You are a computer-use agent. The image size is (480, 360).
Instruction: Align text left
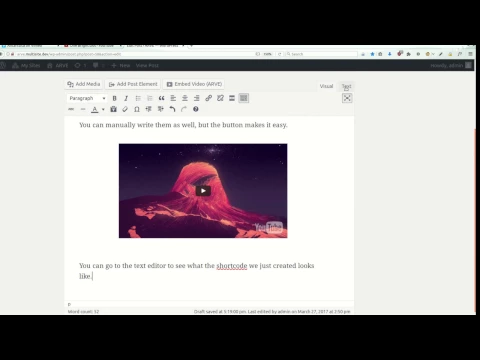click(x=173, y=98)
